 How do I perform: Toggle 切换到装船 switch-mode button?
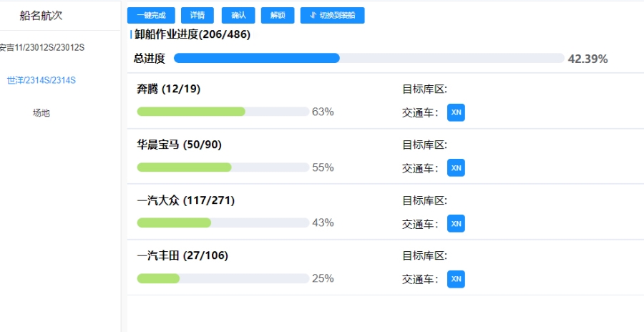[332, 15]
